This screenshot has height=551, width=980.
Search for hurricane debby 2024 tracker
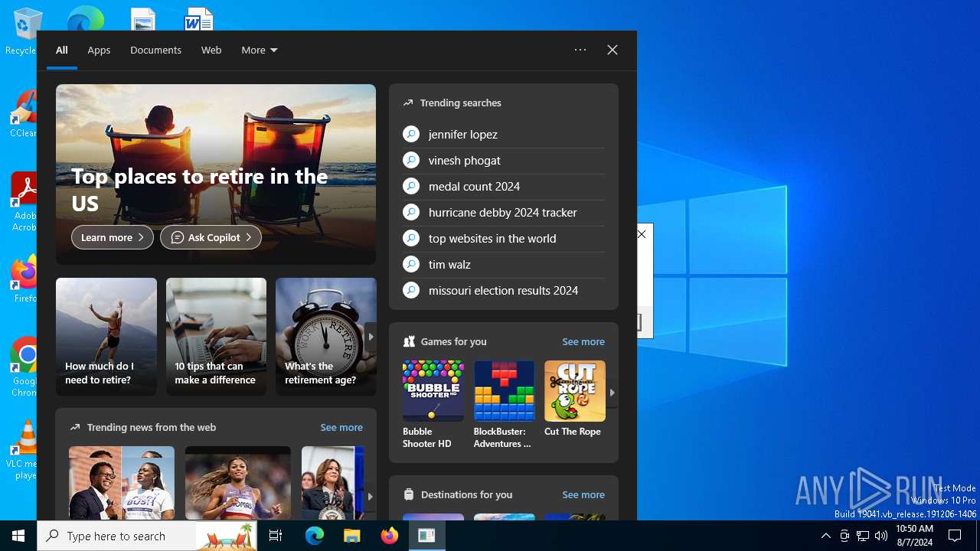(x=504, y=212)
